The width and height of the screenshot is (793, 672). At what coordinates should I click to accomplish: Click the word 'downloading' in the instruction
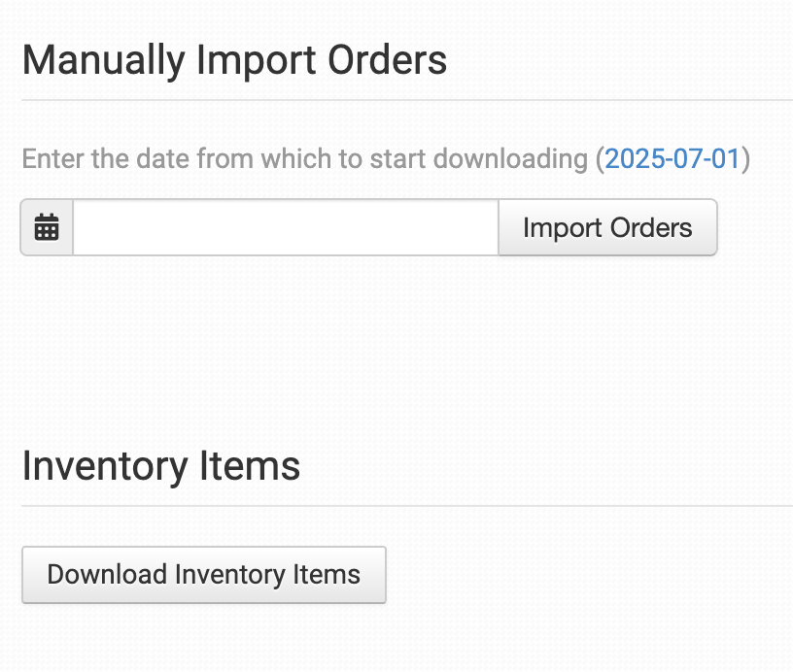tap(511, 158)
